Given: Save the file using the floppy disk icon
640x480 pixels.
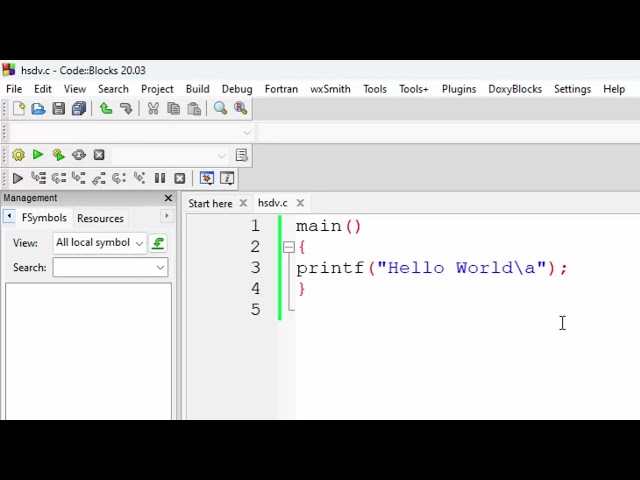Looking at the screenshot, I should coord(59,109).
